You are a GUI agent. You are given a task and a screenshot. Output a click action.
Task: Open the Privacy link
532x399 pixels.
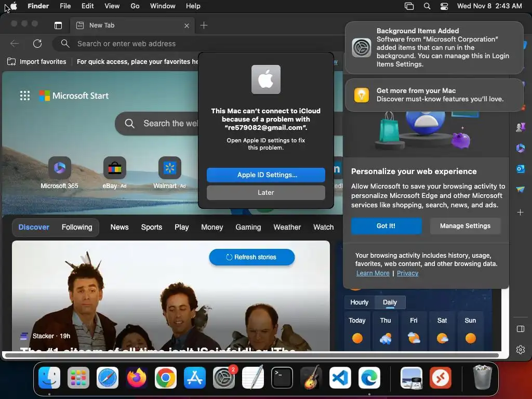click(x=407, y=273)
